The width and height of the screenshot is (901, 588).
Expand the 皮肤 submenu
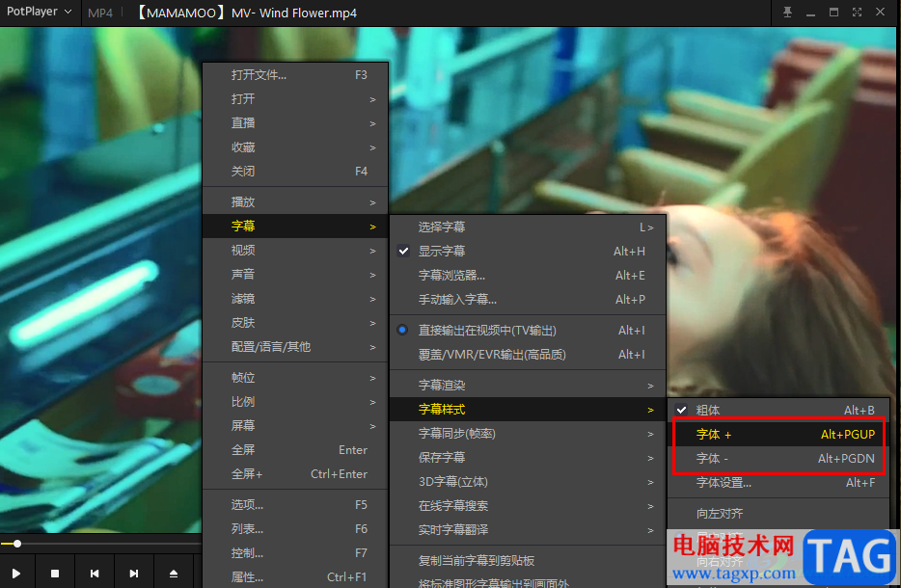[x=295, y=323]
